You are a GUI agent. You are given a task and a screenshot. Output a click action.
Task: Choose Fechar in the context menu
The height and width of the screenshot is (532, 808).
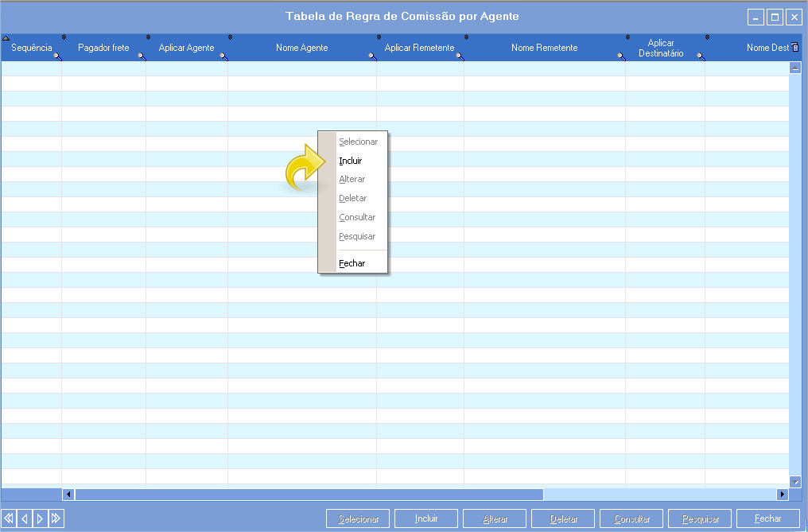(x=352, y=263)
